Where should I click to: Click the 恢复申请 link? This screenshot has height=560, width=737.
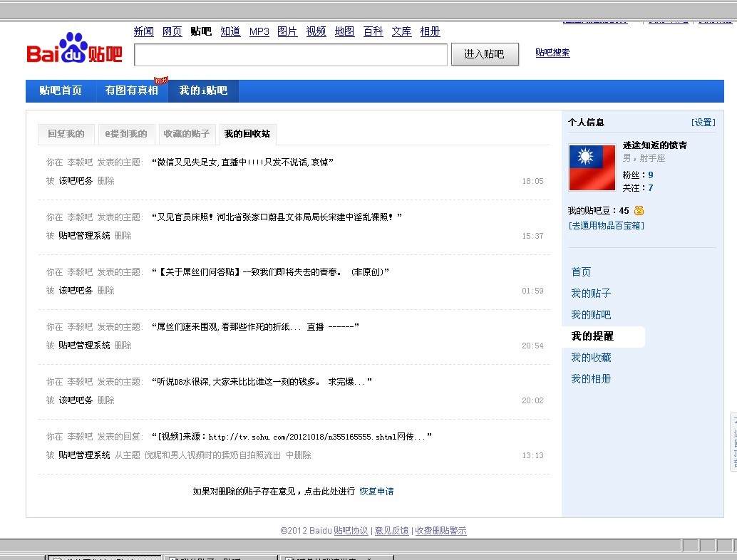tap(376, 492)
